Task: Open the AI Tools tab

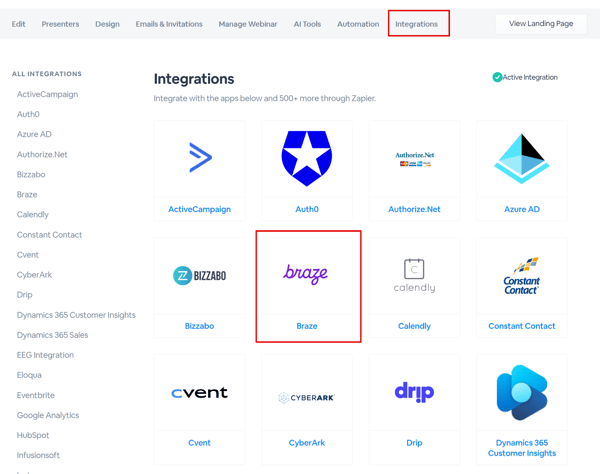Action: point(307,24)
